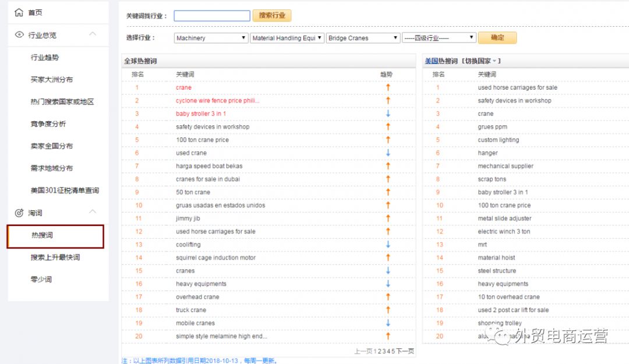629x364 pixels.
Task: Click the up trend arrow for 'simple style melamine high end...'
Action: click(x=388, y=336)
